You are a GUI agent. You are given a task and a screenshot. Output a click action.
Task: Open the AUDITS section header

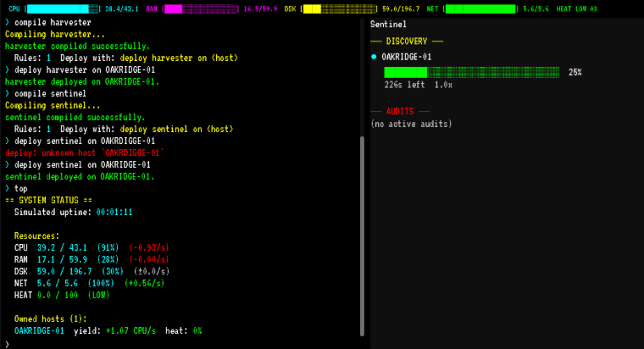coord(400,111)
